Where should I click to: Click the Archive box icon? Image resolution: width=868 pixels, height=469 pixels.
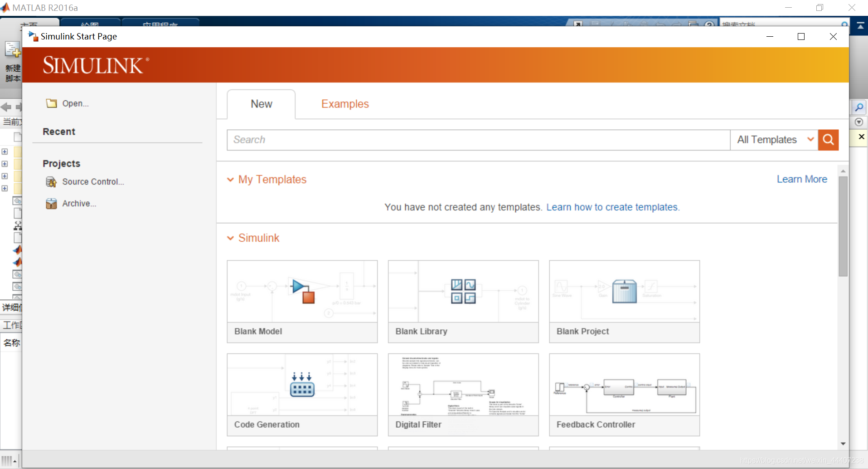pyautogui.click(x=51, y=204)
